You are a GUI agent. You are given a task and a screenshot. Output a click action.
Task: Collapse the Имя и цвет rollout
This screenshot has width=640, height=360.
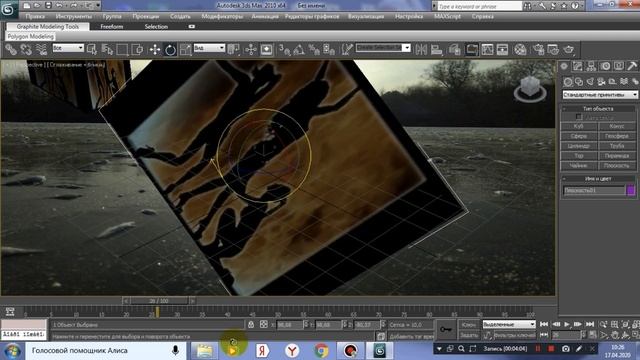tap(598, 179)
